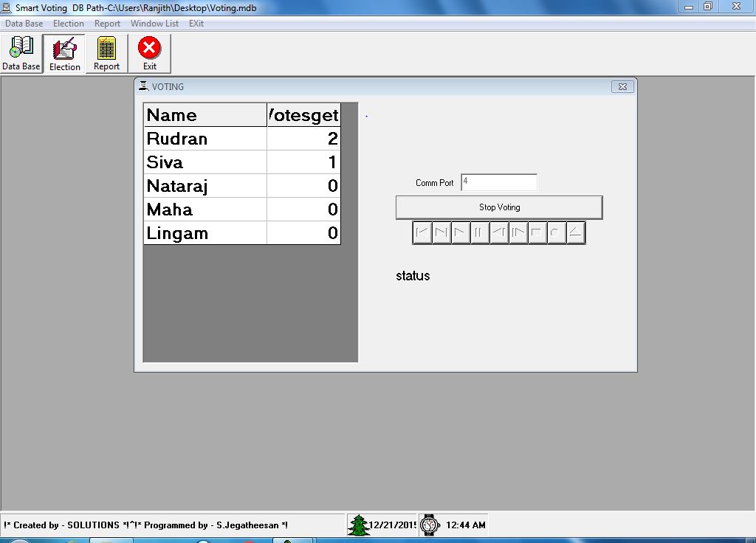Click the Comm Port input field

(x=499, y=182)
